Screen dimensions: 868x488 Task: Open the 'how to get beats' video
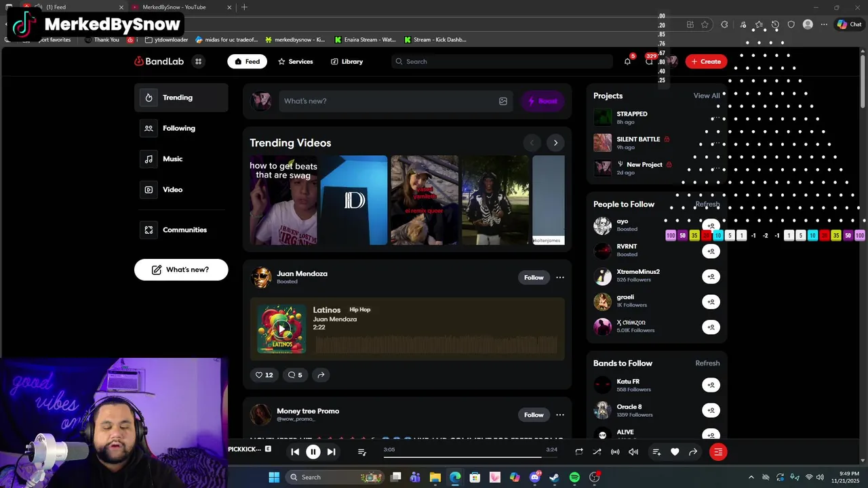283,201
